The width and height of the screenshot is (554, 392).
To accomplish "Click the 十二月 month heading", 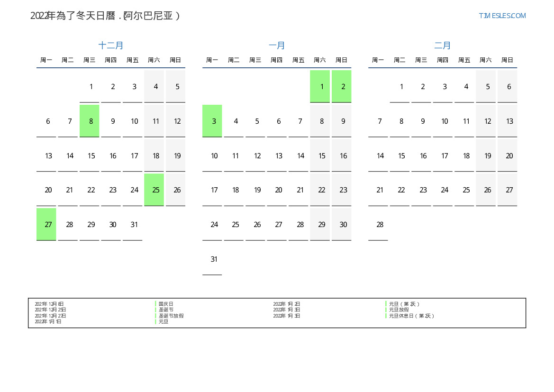I will pos(111,46).
